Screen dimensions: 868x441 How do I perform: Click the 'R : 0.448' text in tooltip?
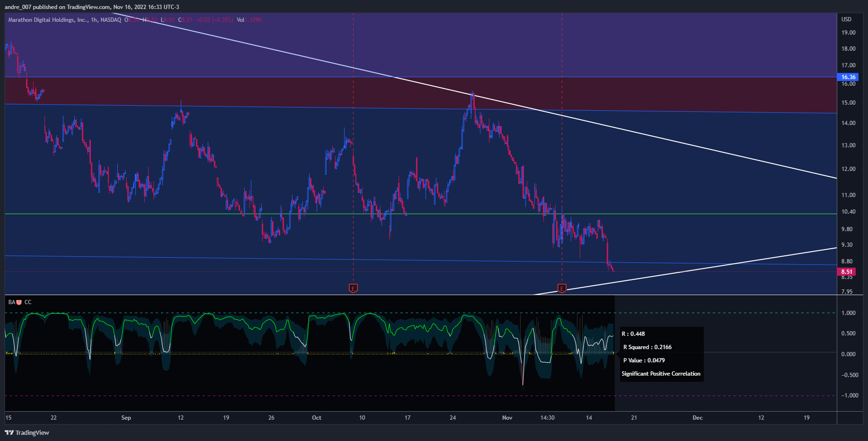633,334
